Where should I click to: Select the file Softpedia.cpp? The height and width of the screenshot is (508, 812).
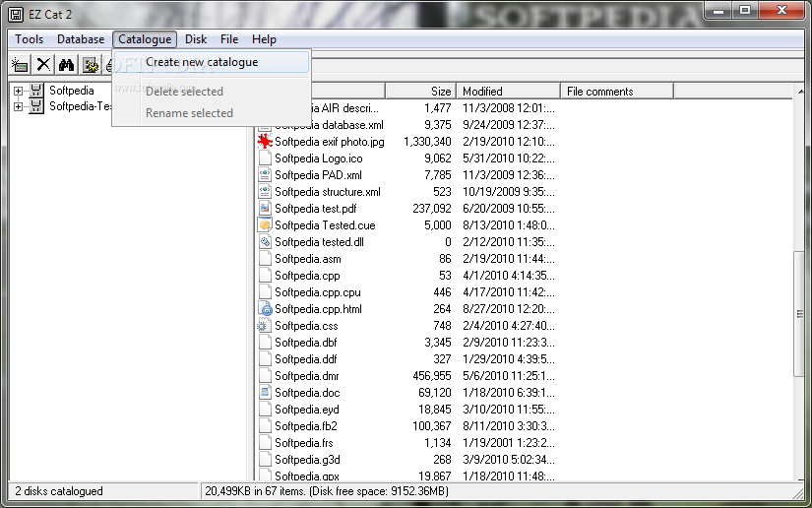[307, 276]
